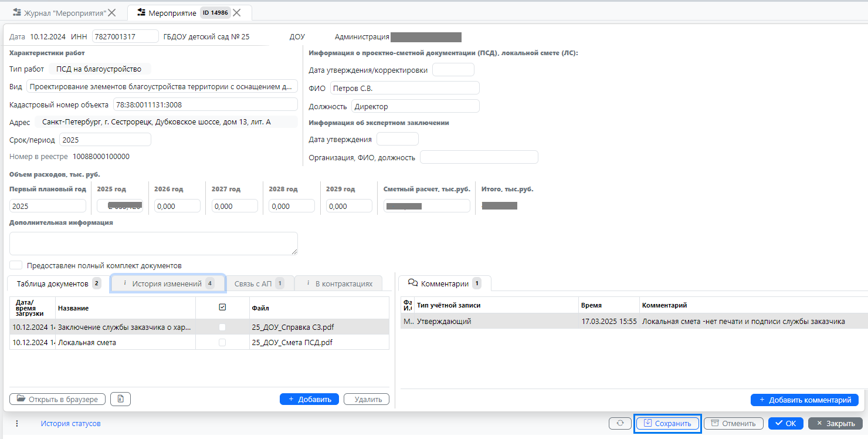
Task: Tick the checkbox in the Локальная смета row
Action: (222, 342)
